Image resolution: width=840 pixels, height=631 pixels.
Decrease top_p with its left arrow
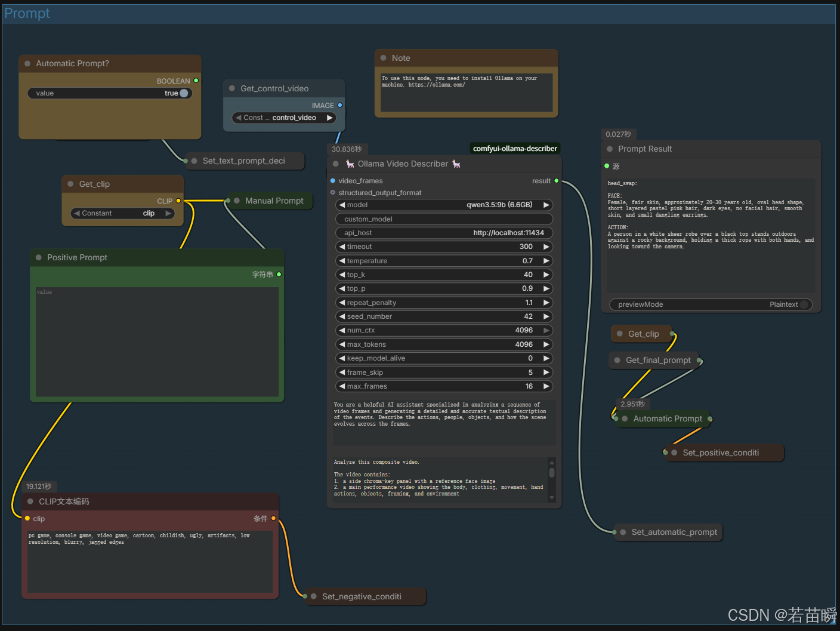[x=342, y=288]
